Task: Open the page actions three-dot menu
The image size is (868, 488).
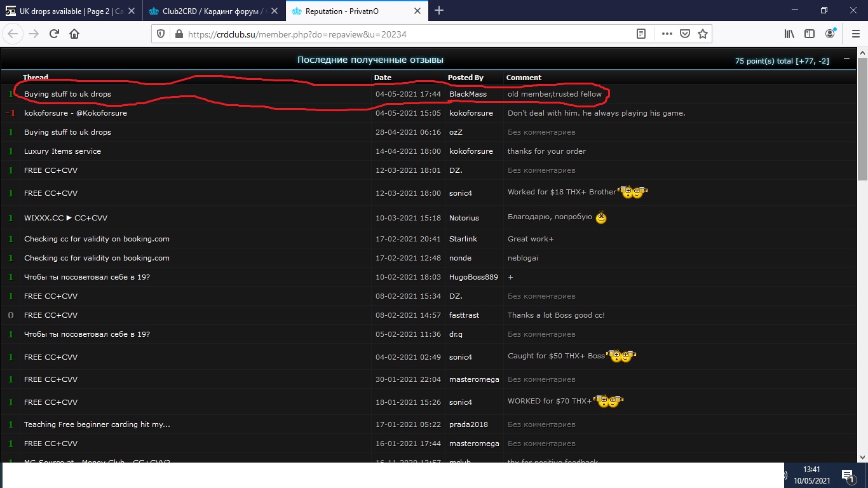Action: tap(667, 34)
